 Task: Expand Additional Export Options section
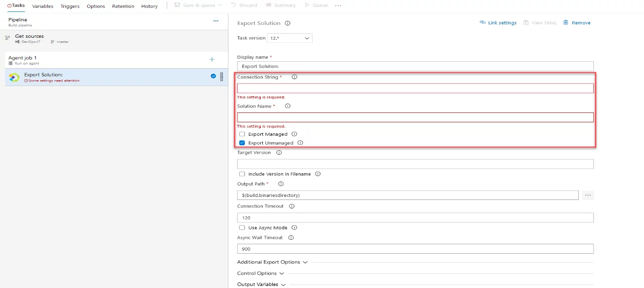pos(272,262)
